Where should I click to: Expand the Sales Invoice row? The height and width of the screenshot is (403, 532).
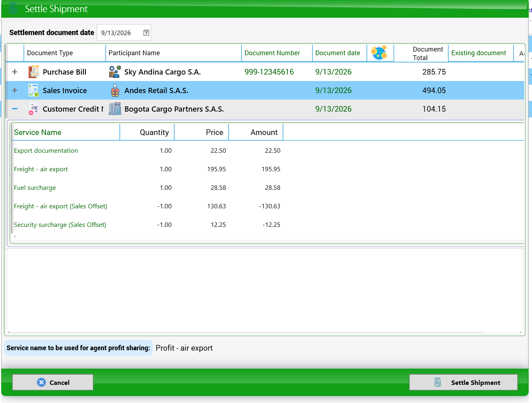pos(15,90)
